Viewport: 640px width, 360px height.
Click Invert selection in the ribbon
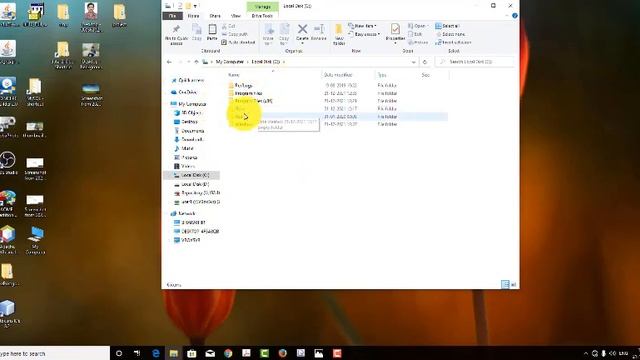453,42
